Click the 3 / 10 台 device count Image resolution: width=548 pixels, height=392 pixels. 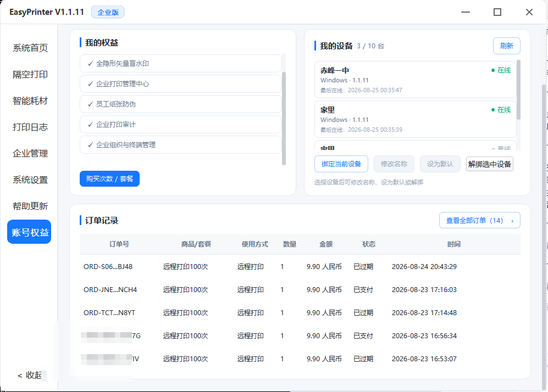tap(370, 46)
